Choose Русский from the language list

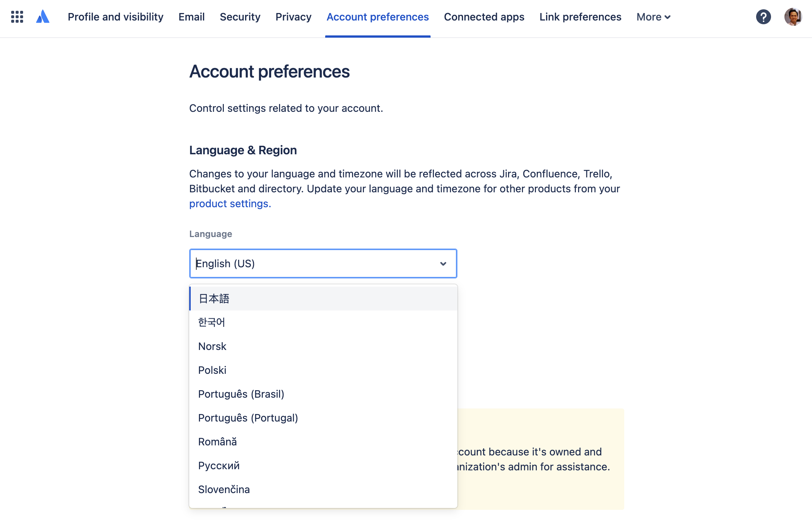click(219, 466)
